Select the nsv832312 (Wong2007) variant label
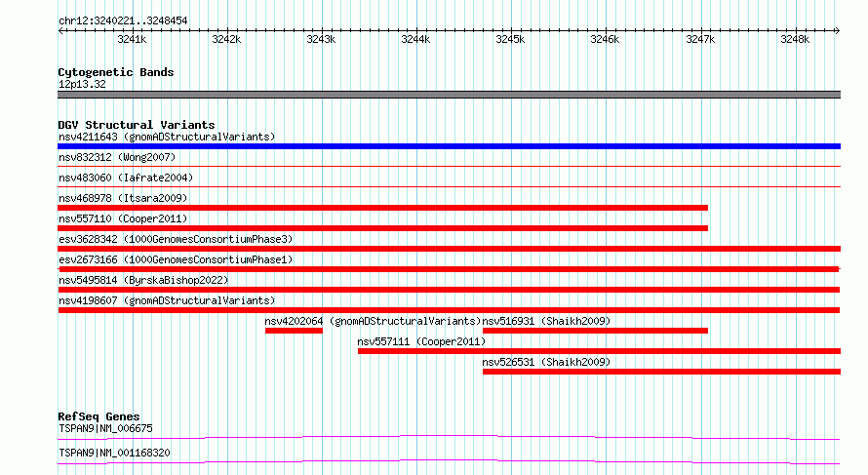868x475 pixels. pos(117,157)
